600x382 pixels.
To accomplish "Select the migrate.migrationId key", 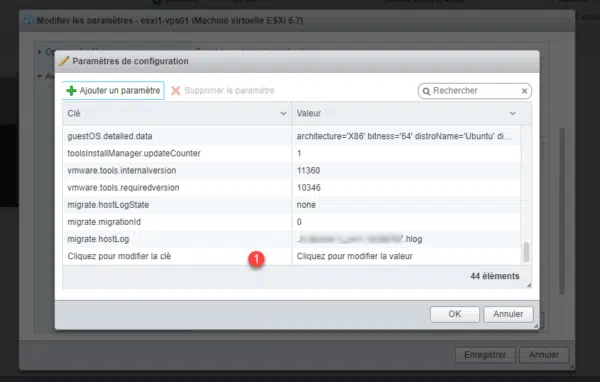I will click(x=104, y=222).
